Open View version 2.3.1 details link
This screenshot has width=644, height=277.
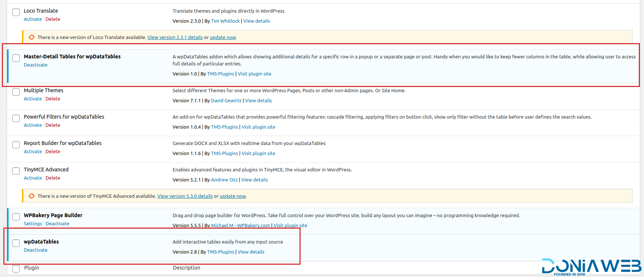[x=175, y=38]
